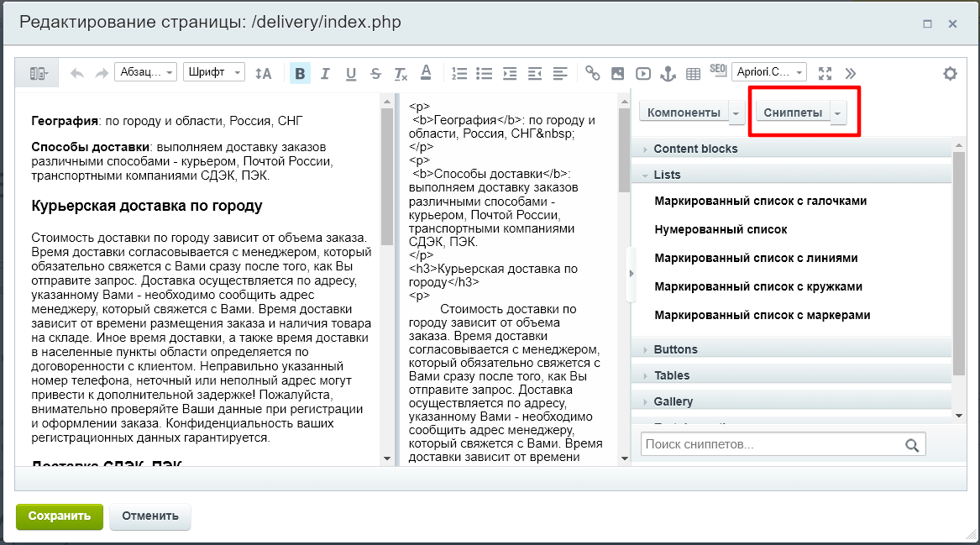
Task: Click the Отменить button
Action: click(x=150, y=516)
